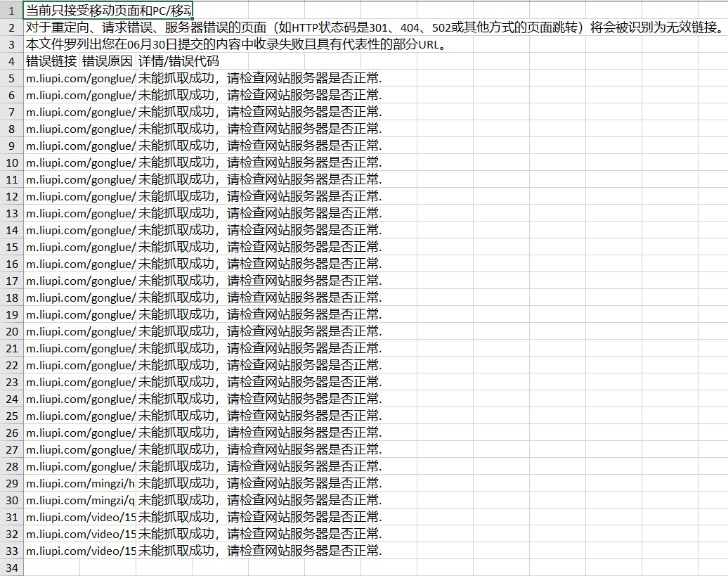Select row header 28
728x576 pixels.
pos(12,466)
